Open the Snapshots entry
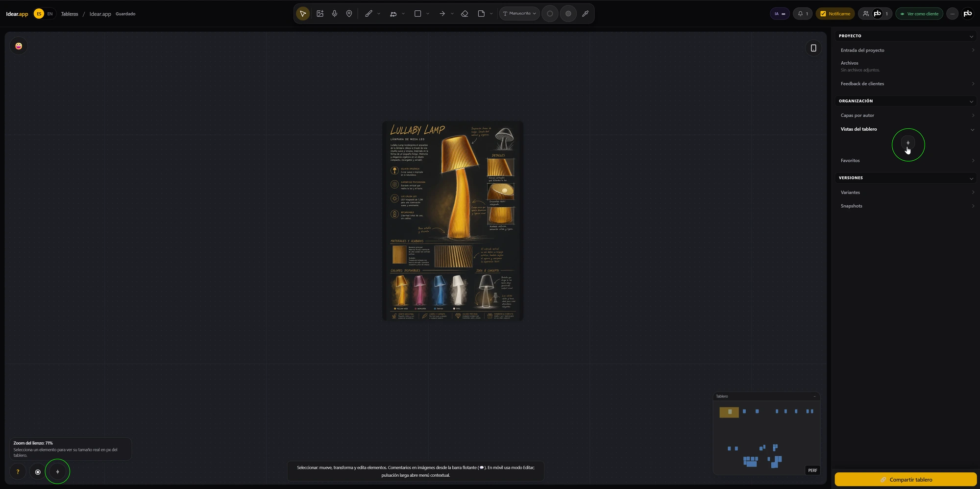This screenshot has height=489, width=980. click(x=906, y=206)
